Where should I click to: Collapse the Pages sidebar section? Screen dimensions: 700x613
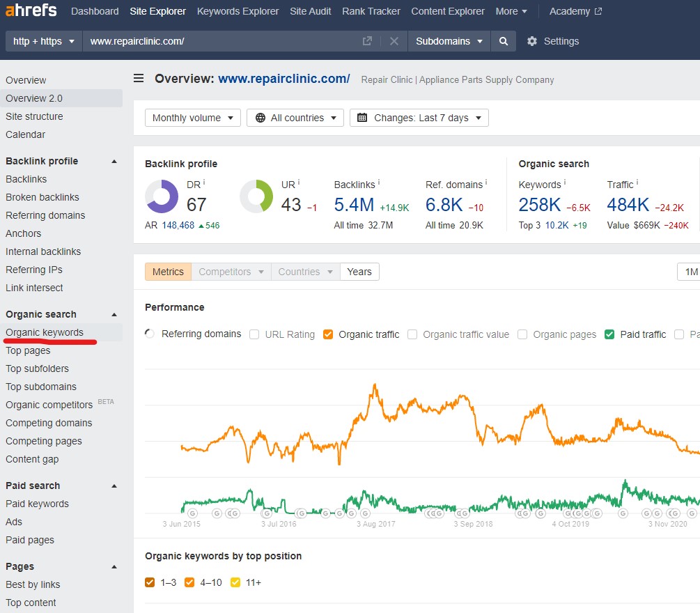(114, 566)
